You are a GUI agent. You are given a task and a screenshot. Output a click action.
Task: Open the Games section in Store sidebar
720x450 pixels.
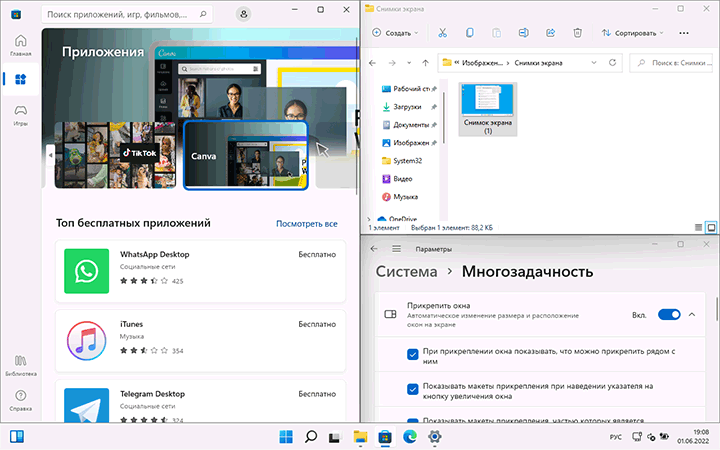pos(21,115)
